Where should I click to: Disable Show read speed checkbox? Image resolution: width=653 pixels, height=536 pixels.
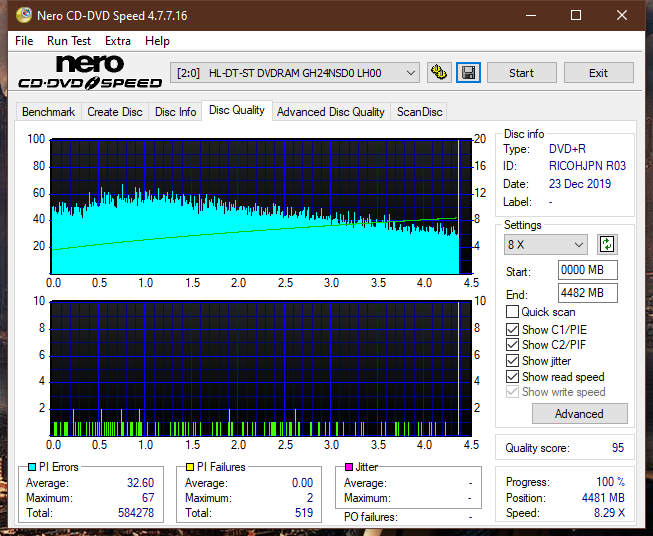(512, 376)
